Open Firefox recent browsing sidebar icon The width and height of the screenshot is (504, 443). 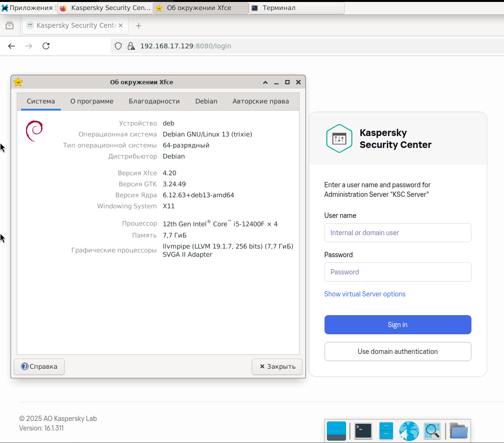10,25
